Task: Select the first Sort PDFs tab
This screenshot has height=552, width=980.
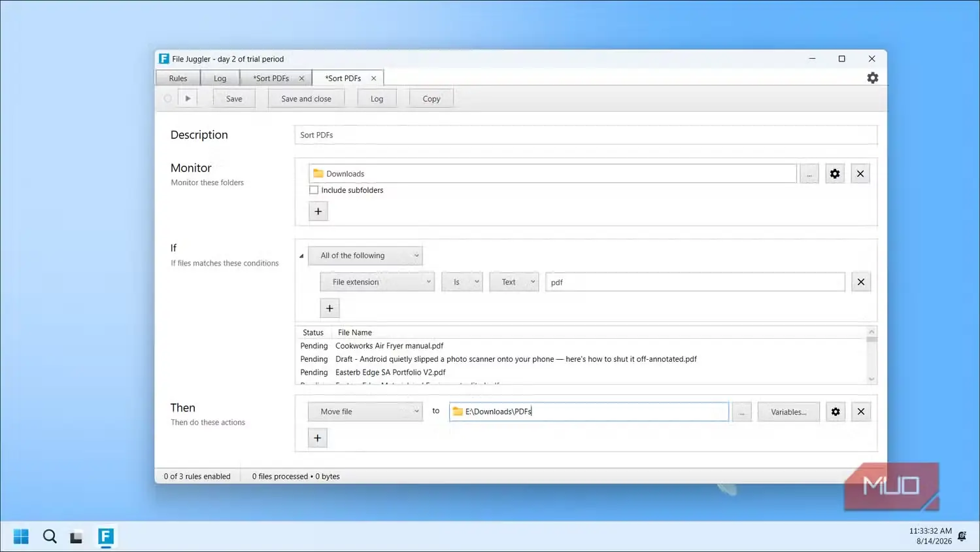Action: 271,78
